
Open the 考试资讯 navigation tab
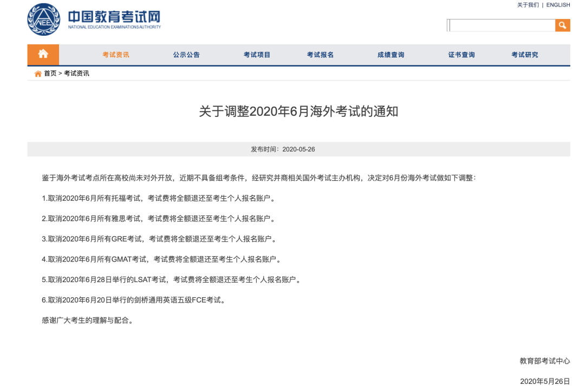click(116, 55)
